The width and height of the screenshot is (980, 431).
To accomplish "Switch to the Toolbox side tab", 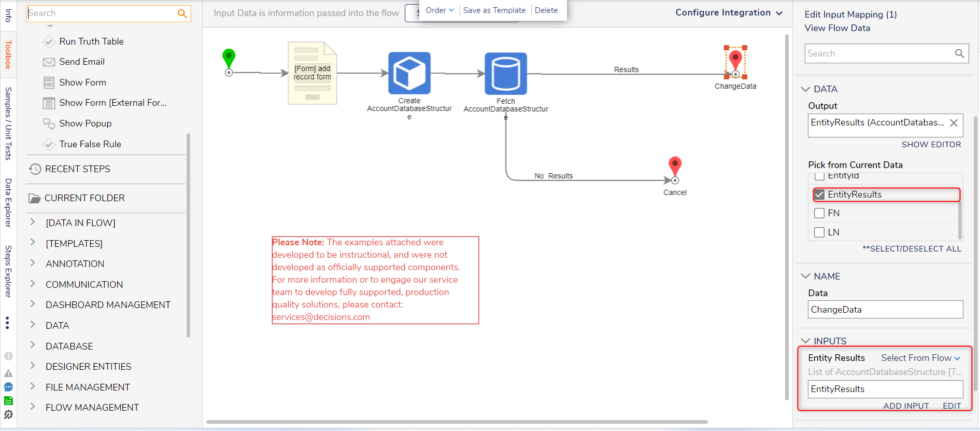I will tap(8, 54).
